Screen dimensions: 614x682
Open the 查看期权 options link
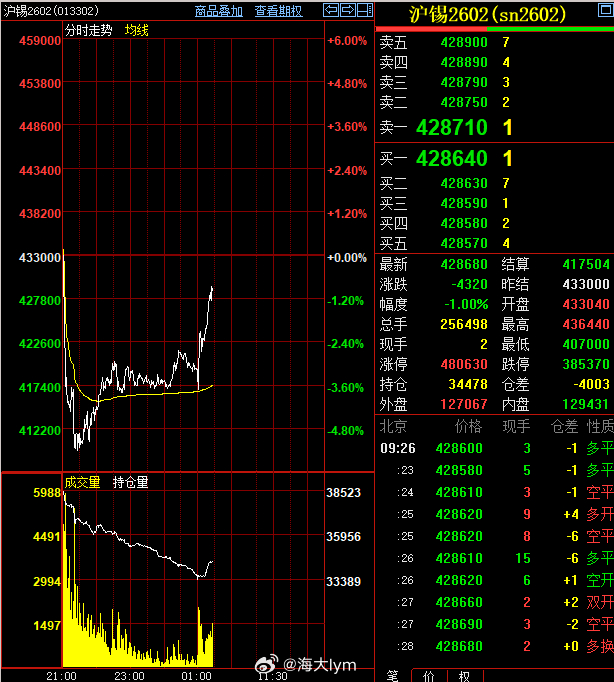coord(278,11)
